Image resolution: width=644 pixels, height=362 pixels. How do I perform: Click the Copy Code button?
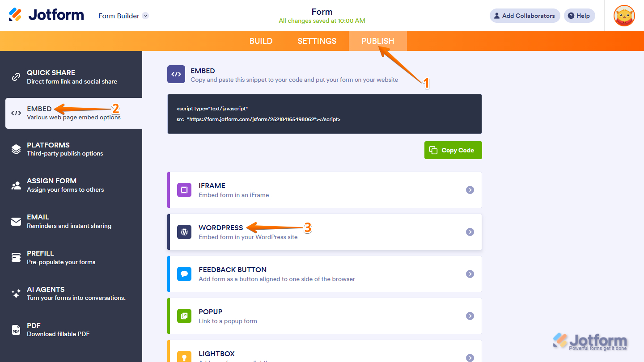(453, 150)
